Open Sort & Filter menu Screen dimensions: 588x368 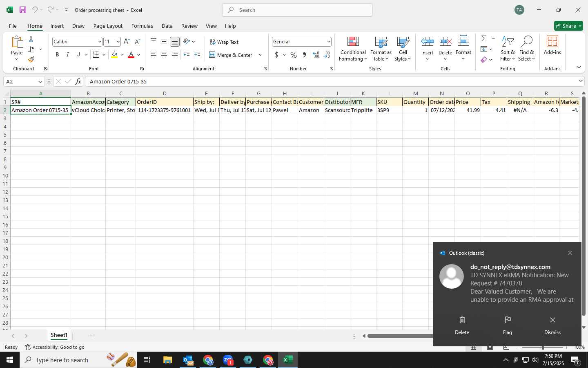[x=508, y=49]
